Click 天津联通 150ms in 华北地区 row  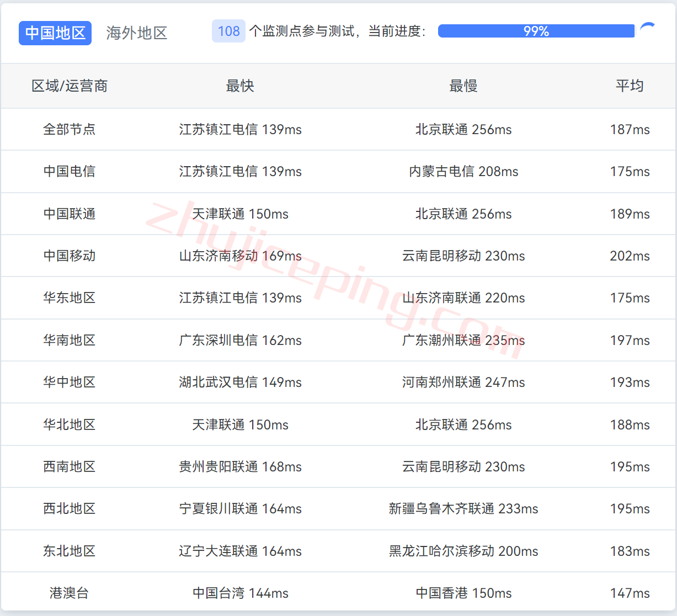coord(240,424)
